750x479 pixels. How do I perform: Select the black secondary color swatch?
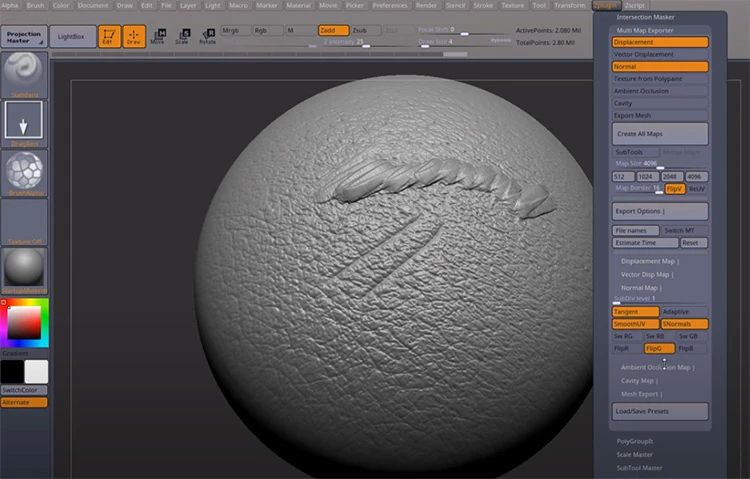click(12, 372)
